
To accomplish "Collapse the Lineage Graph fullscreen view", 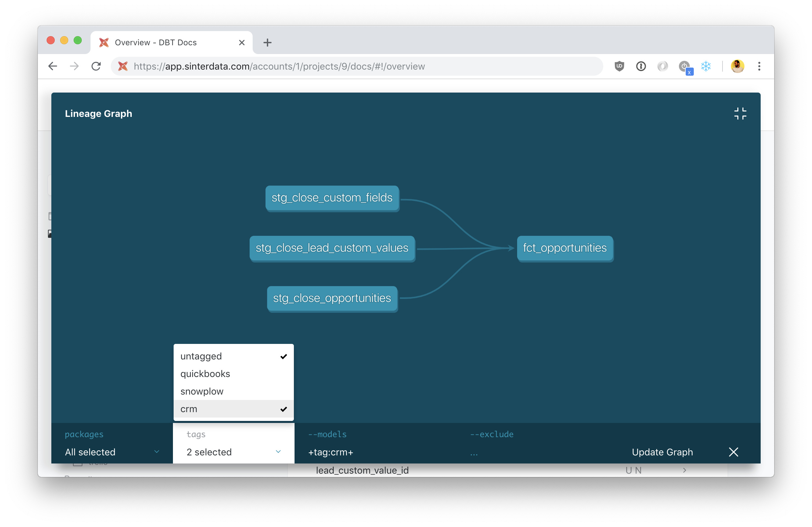I will tap(740, 114).
